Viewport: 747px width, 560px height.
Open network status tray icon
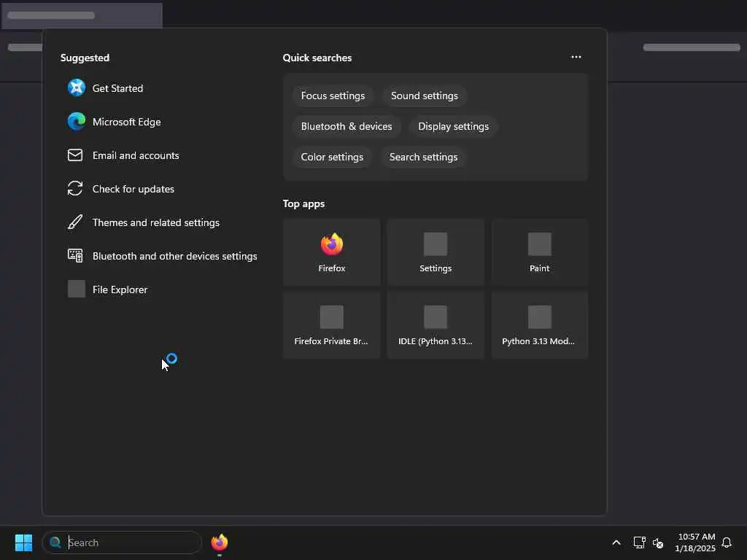[x=639, y=542]
